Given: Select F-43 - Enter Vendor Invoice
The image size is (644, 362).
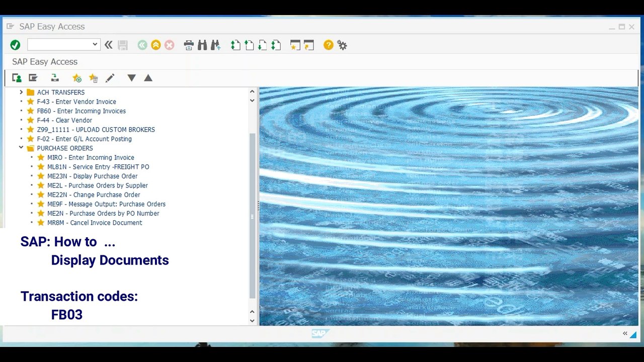Looking at the screenshot, I should (76, 102).
